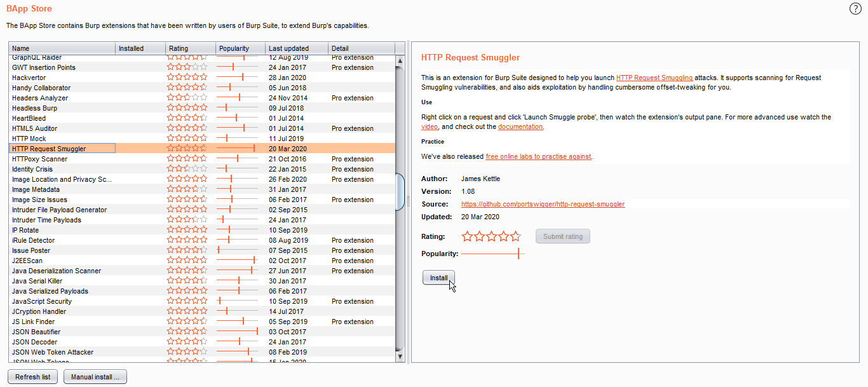This screenshot has width=868, height=387.
Task: Select the Handy Collaborator extension
Action: pyautogui.click(x=202, y=88)
